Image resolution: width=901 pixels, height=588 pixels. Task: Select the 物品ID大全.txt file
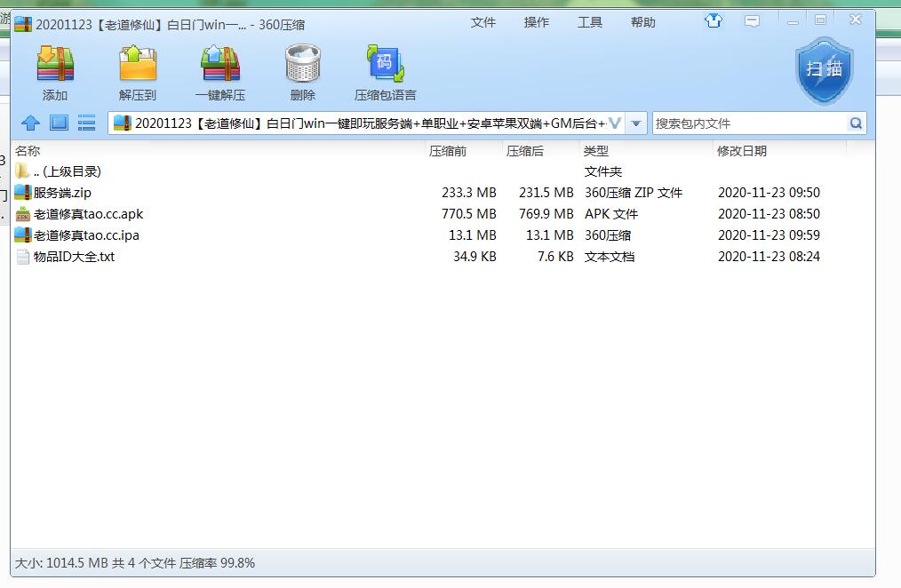point(74,257)
